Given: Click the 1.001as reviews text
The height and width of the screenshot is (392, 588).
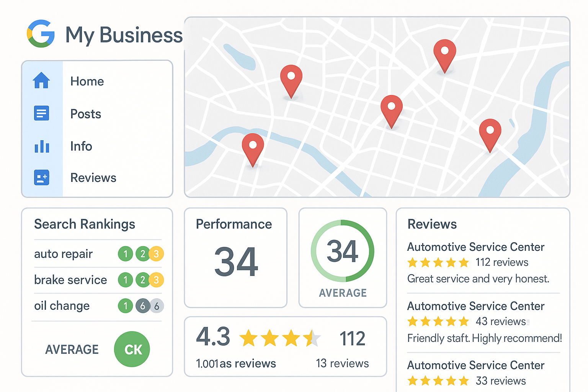Looking at the screenshot, I should point(236,363).
